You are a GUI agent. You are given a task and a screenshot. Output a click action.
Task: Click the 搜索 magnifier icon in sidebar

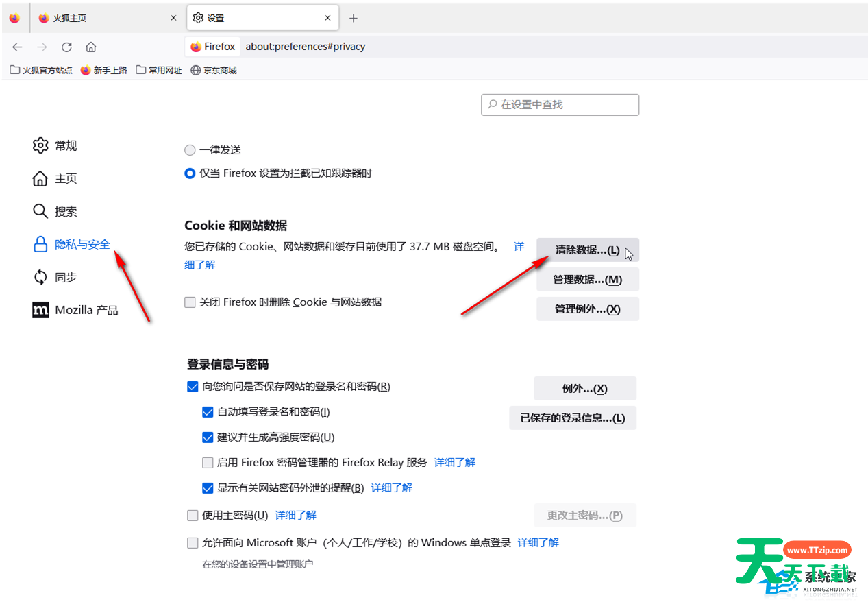[x=40, y=211]
